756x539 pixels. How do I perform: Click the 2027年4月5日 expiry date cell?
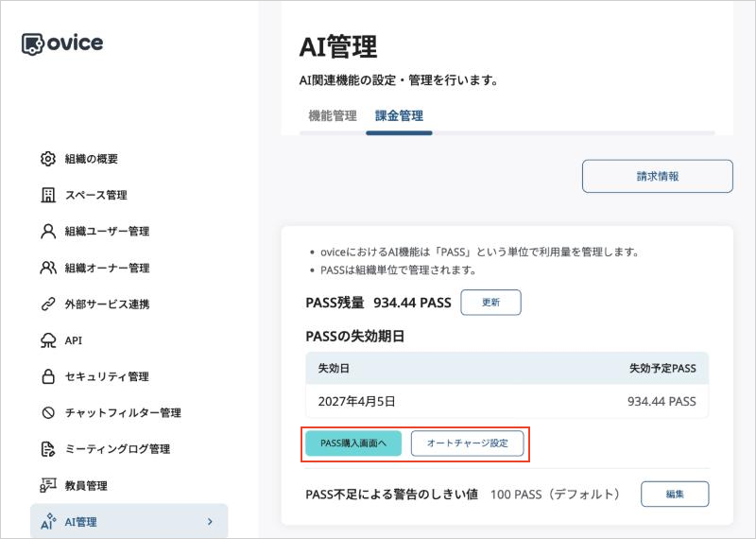pos(357,402)
